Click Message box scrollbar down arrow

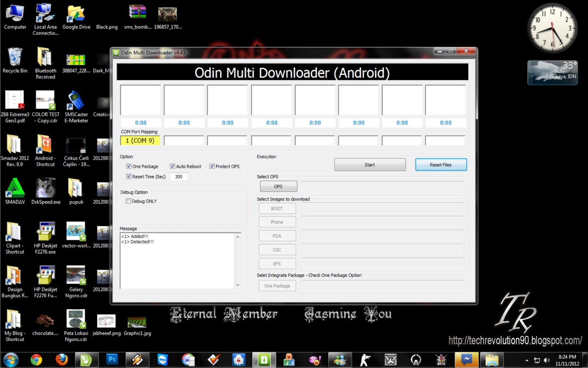pyautogui.click(x=238, y=285)
